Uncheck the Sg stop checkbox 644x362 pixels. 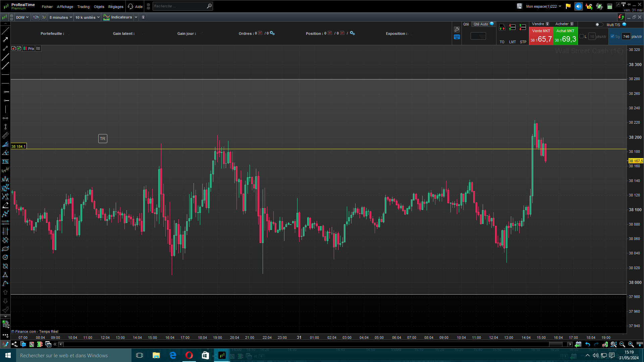pyautogui.click(x=612, y=36)
